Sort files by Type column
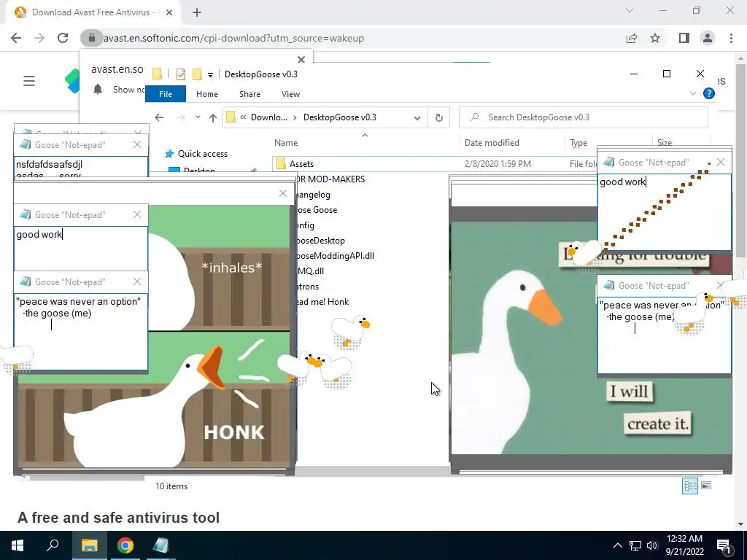The image size is (747, 560). click(x=578, y=142)
